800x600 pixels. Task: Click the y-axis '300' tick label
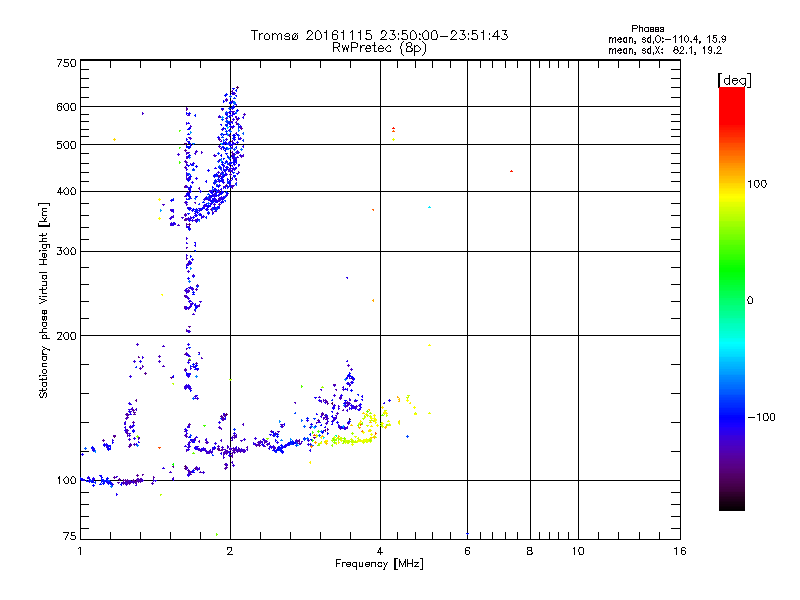66,252
